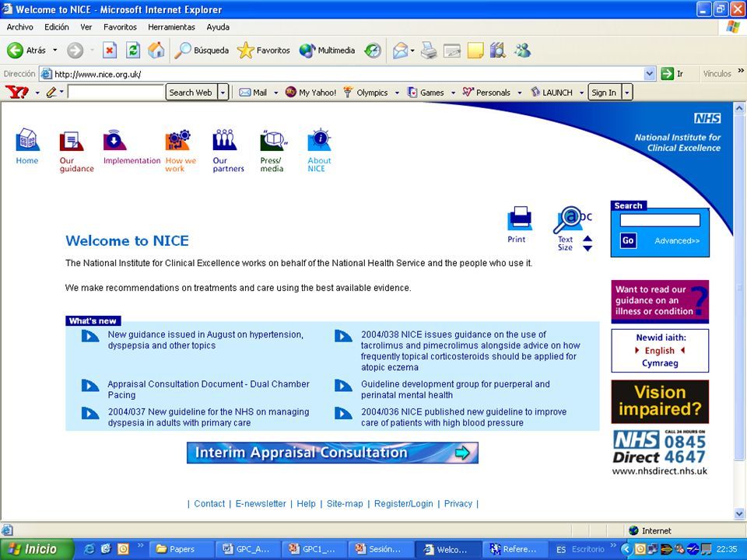Screen dimensions: 747x560
Task: Click the browser Refresh icon
Action: [133, 50]
